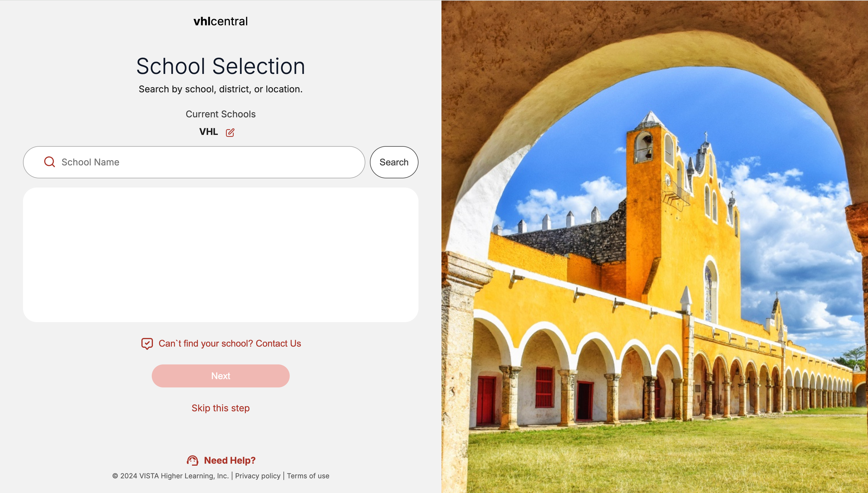868x493 pixels.
Task: Open the Terms of use link
Action: click(x=308, y=476)
